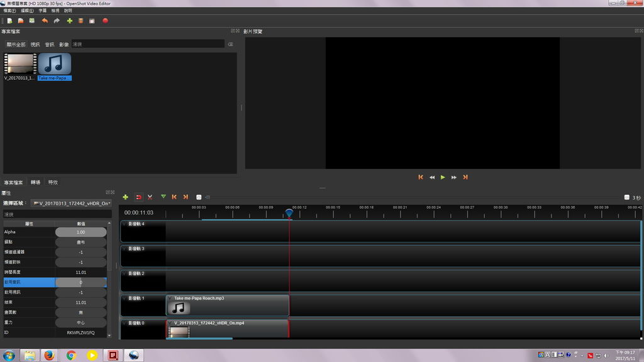Filter files by 影像
The width and height of the screenshot is (644, 362).
click(64, 45)
